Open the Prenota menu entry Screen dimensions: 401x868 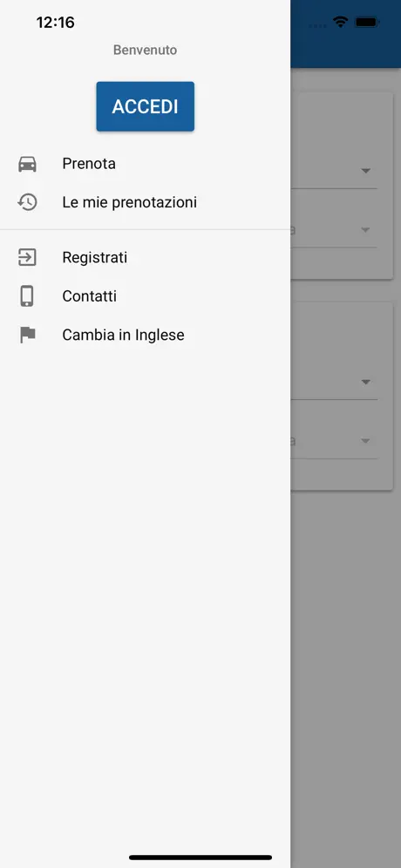point(145,164)
